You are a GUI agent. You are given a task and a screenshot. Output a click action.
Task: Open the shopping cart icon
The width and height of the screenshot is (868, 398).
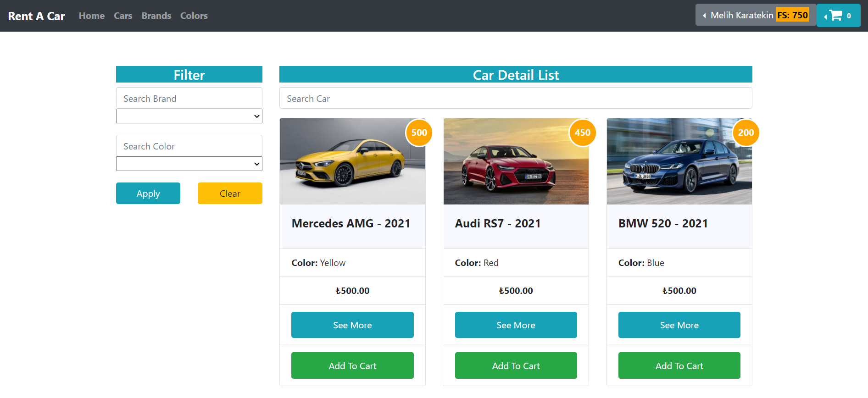click(x=838, y=16)
